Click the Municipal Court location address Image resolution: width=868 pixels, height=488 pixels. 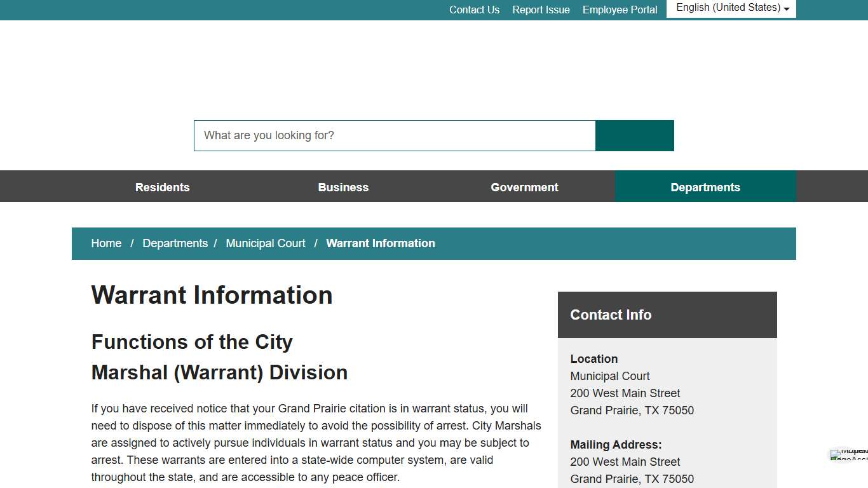(609, 376)
